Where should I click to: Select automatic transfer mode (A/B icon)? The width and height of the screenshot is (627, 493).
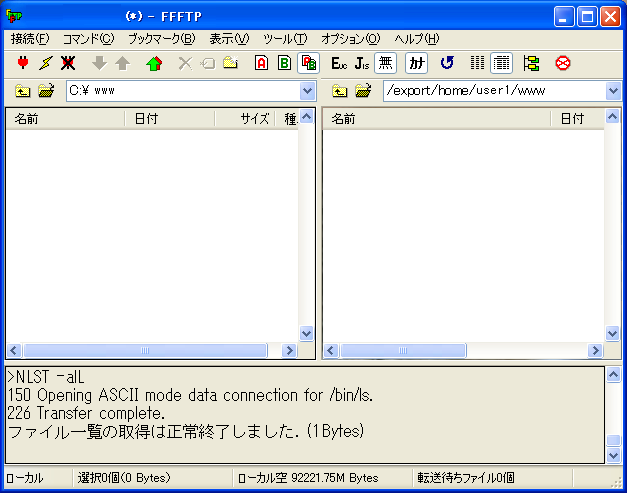(308, 63)
